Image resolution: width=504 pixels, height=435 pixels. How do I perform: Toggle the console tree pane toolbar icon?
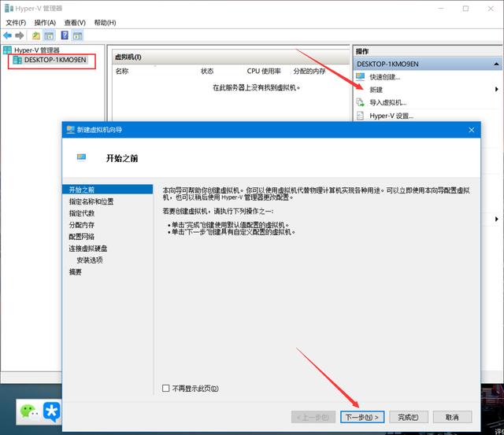tap(49, 35)
